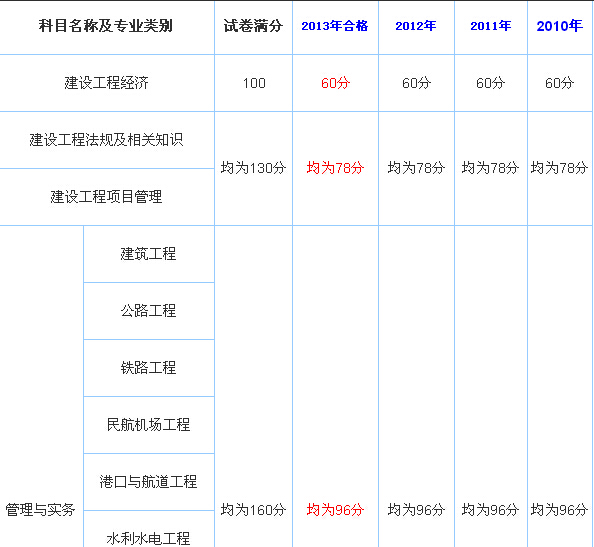Select the 60分 value in 2011 column
Screen dimensions: 594x547
point(490,83)
